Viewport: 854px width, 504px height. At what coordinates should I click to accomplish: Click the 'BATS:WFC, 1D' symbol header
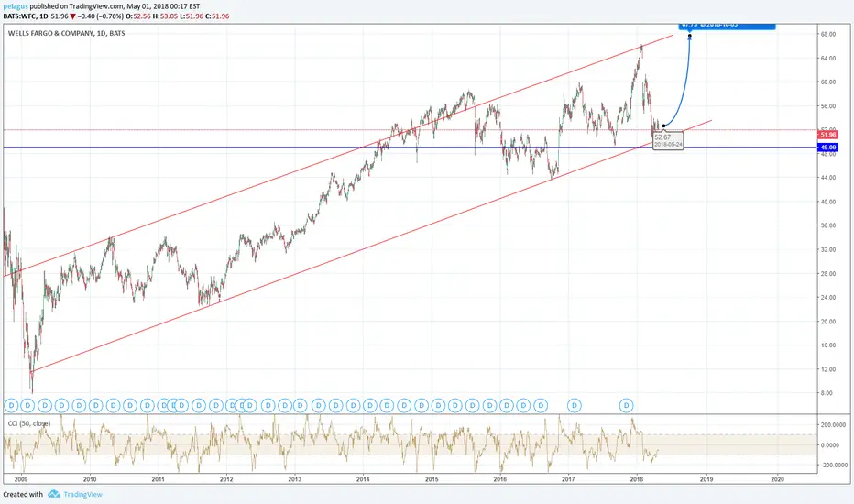25,16
